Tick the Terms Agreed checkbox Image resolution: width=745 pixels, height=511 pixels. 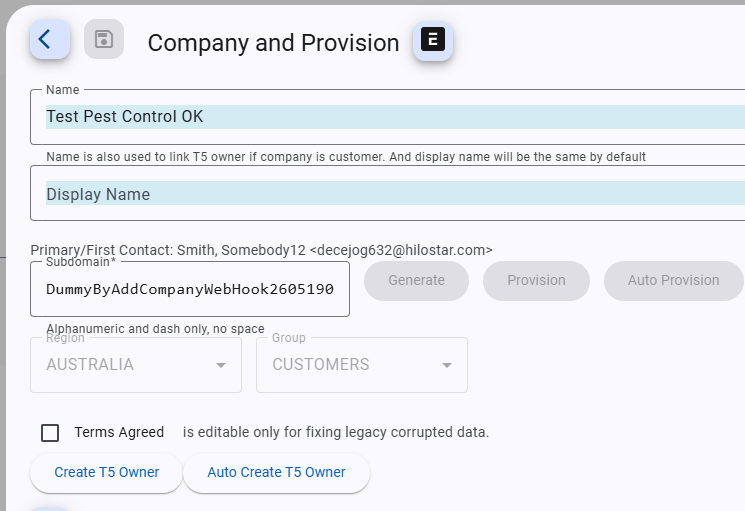[x=50, y=433]
